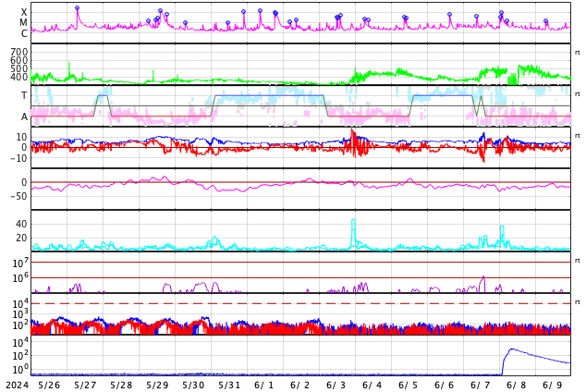Click the -50 tick label on Dst axis
This screenshot has height=392, width=586.
[x=18, y=196]
